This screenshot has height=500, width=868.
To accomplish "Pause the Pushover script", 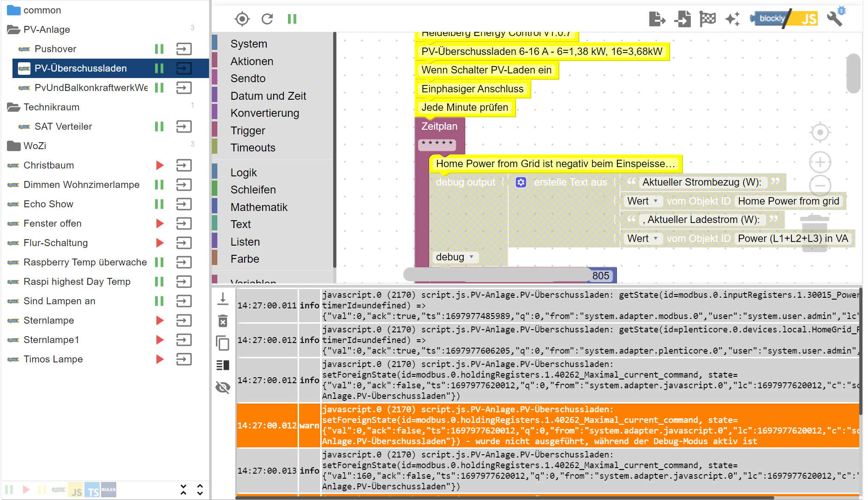I will (x=159, y=49).
